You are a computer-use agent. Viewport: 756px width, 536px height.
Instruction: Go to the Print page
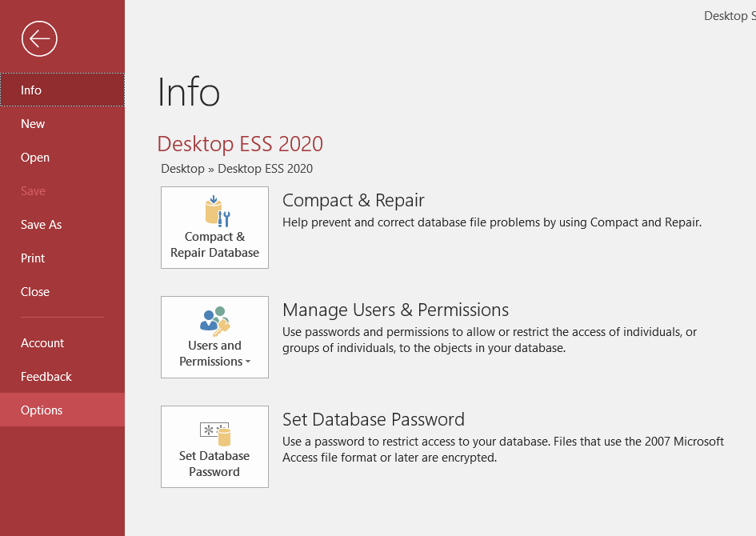(x=33, y=258)
